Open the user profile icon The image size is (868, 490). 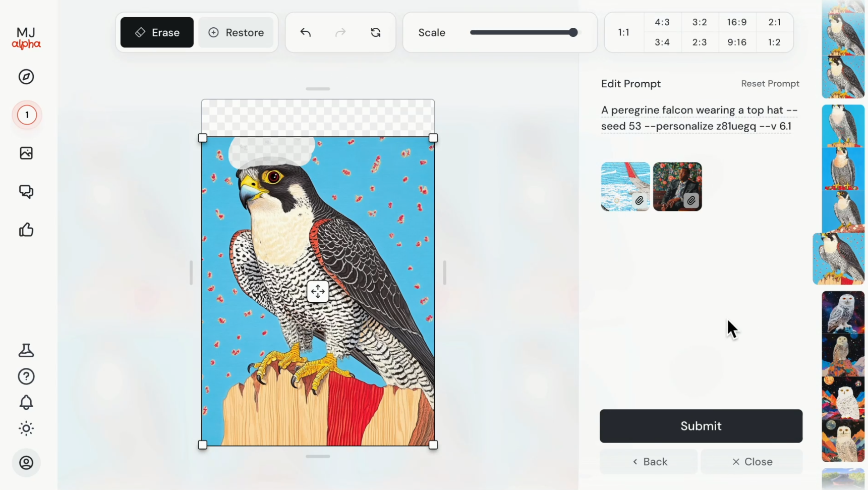click(x=26, y=463)
